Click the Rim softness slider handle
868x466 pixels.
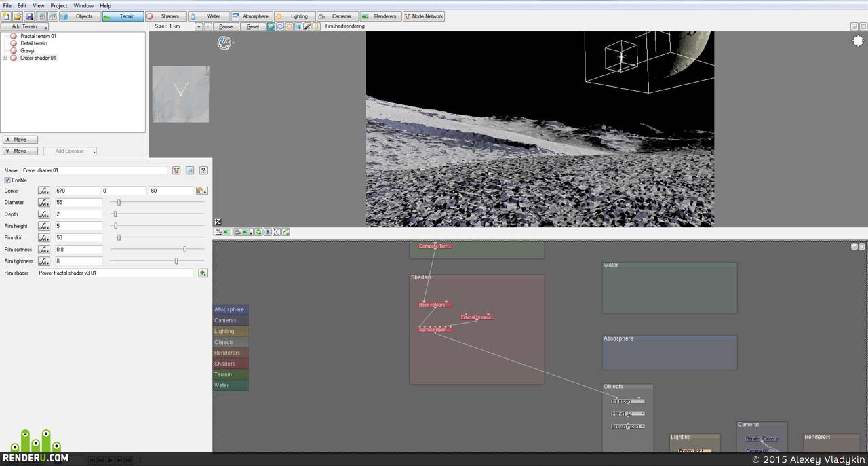[184, 249]
